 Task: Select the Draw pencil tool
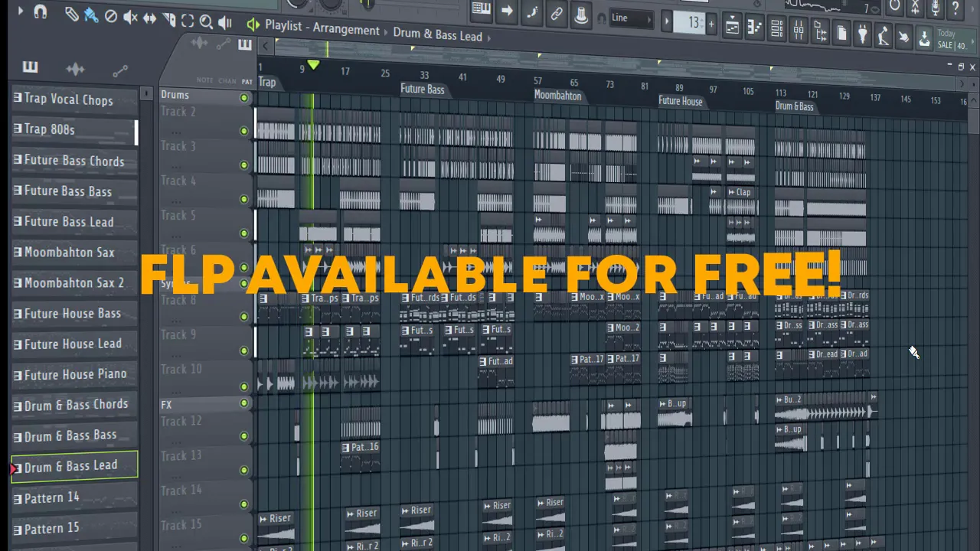pyautogui.click(x=72, y=15)
